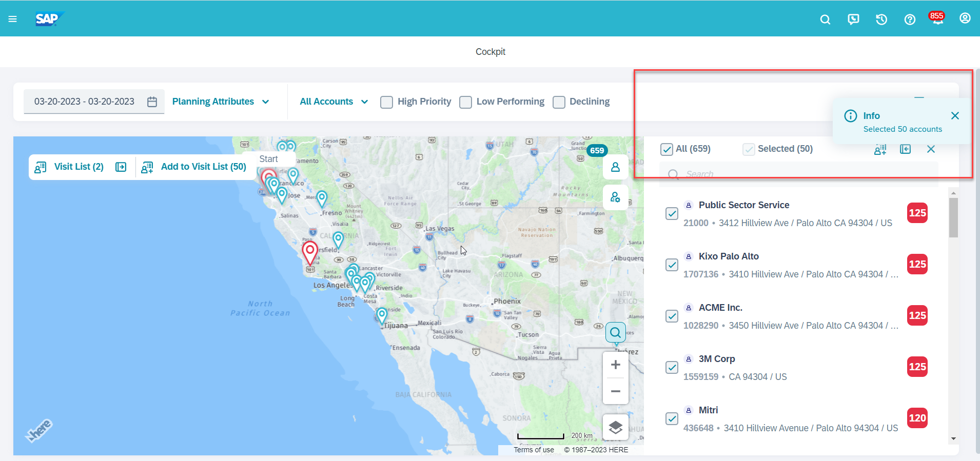Click the SAP logo

49,19
